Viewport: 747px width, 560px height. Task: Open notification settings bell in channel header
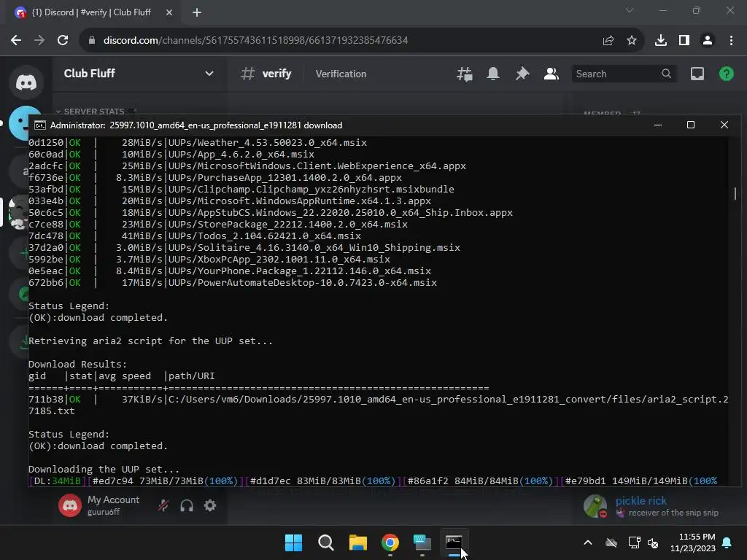pos(493,74)
